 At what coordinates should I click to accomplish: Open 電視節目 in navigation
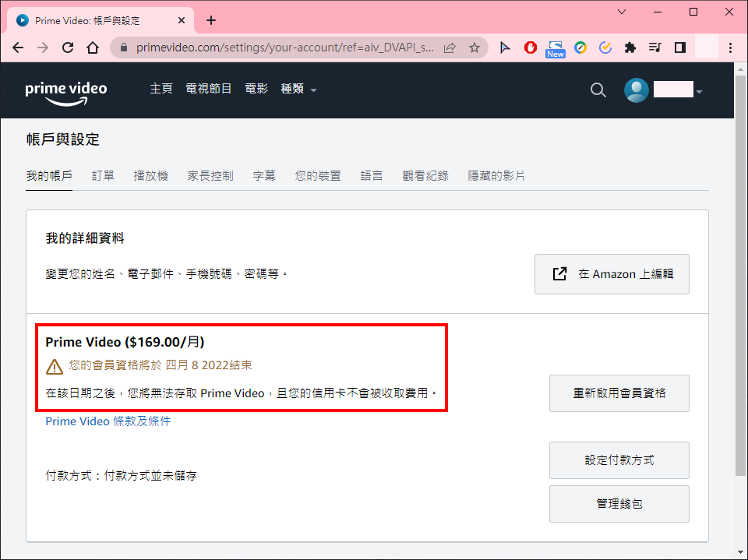tap(209, 89)
